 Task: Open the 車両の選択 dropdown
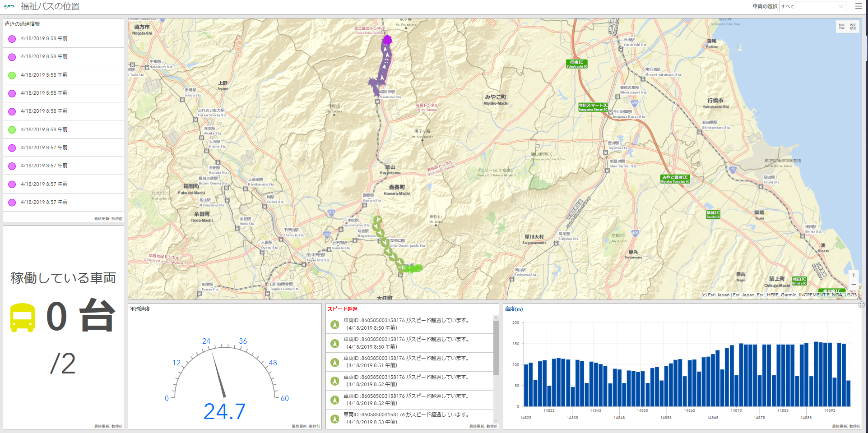pos(812,6)
